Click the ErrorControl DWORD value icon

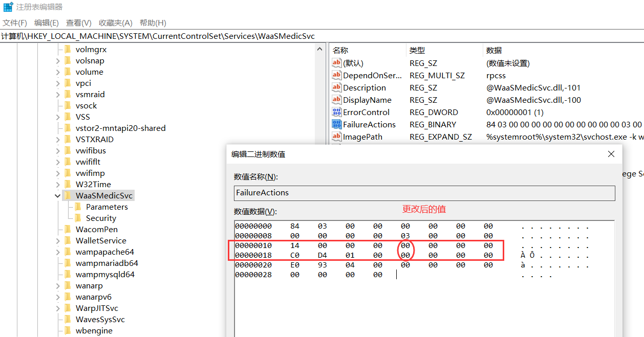click(x=336, y=112)
